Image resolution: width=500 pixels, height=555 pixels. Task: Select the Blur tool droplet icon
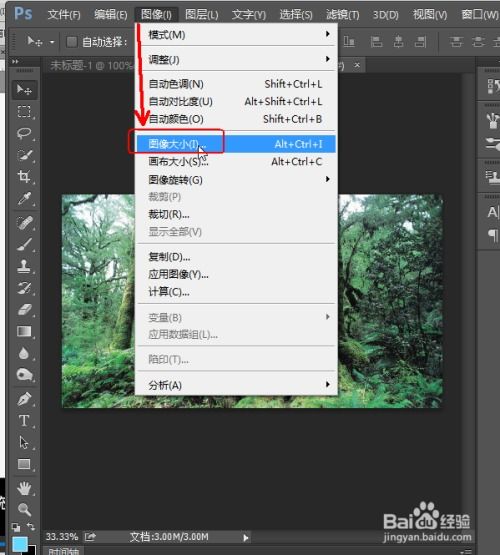coord(24,353)
